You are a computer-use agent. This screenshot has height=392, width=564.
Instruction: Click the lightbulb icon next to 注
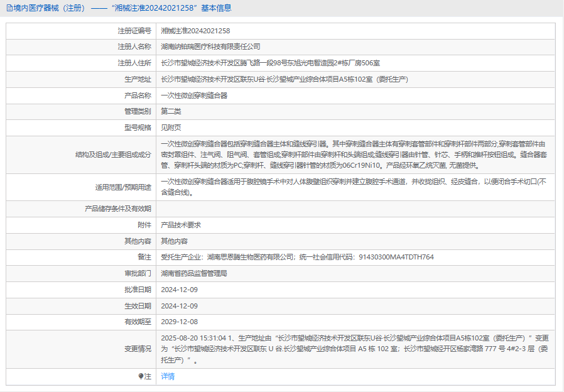tap(141, 376)
